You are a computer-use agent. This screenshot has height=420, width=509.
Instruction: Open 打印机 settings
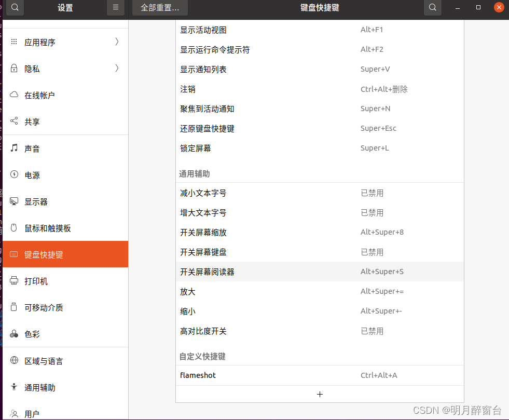(65, 281)
